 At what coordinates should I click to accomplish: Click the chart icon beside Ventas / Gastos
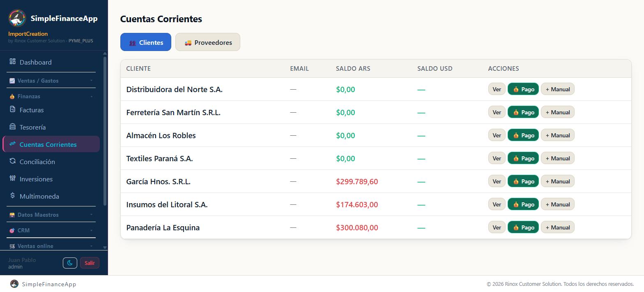coord(12,81)
